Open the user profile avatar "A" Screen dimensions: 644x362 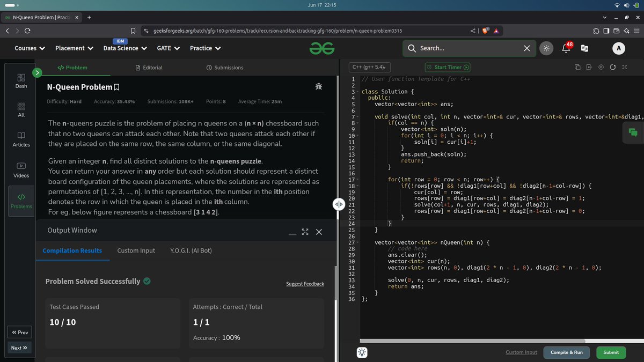(x=619, y=48)
